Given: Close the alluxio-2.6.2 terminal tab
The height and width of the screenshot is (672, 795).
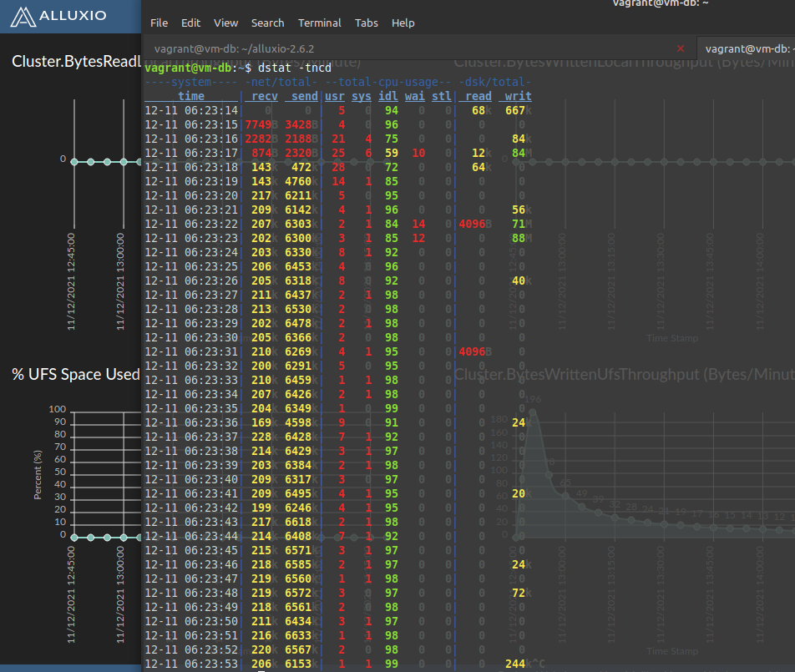Looking at the screenshot, I should coord(681,48).
